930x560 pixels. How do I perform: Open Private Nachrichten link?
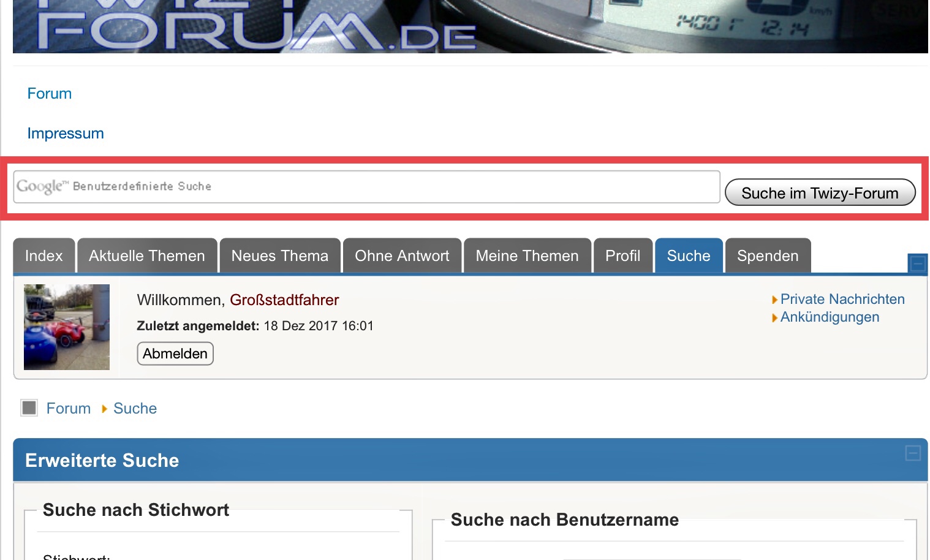(x=842, y=299)
